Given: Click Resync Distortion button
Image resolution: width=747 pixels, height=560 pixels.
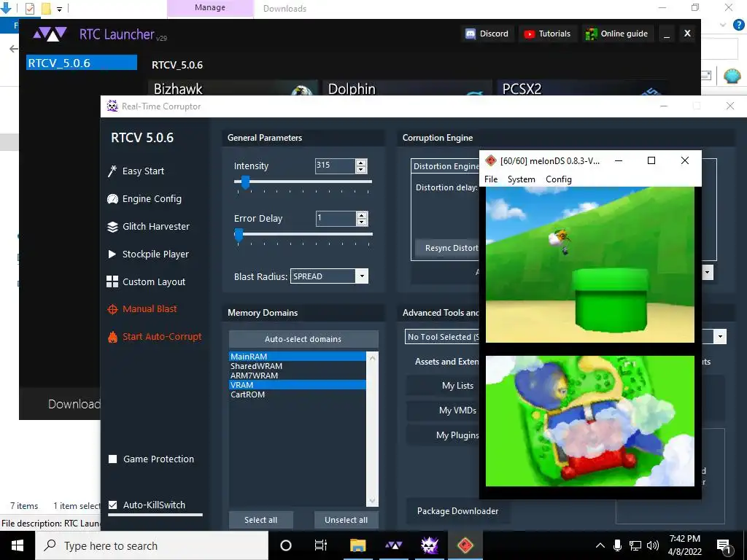Looking at the screenshot, I should (x=447, y=248).
